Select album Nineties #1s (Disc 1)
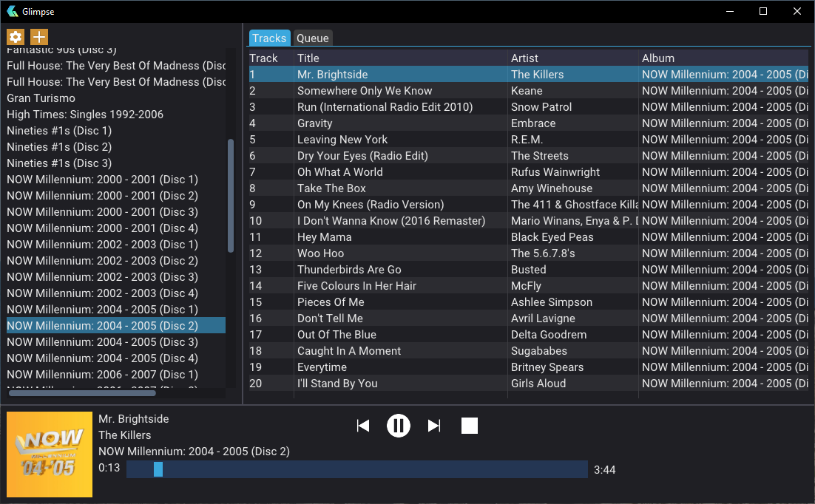Viewport: 815px width, 504px height. coord(116,130)
